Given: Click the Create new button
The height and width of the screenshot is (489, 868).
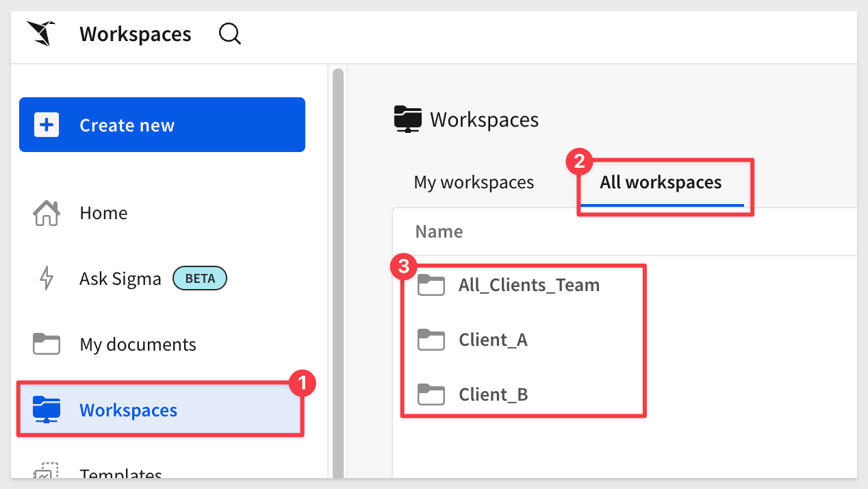Looking at the screenshot, I should (162, 125).
